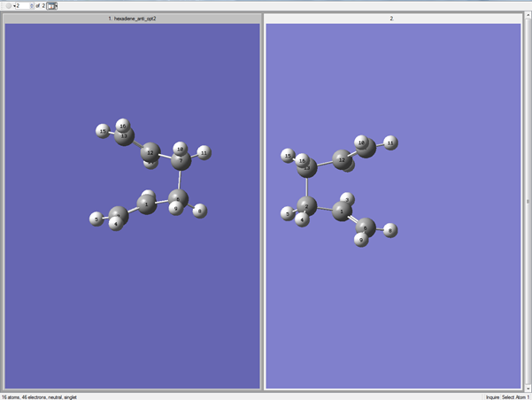
Task: Select the '1. hexadiene_anti_opt2' panel header
Action: pos(132,19)
